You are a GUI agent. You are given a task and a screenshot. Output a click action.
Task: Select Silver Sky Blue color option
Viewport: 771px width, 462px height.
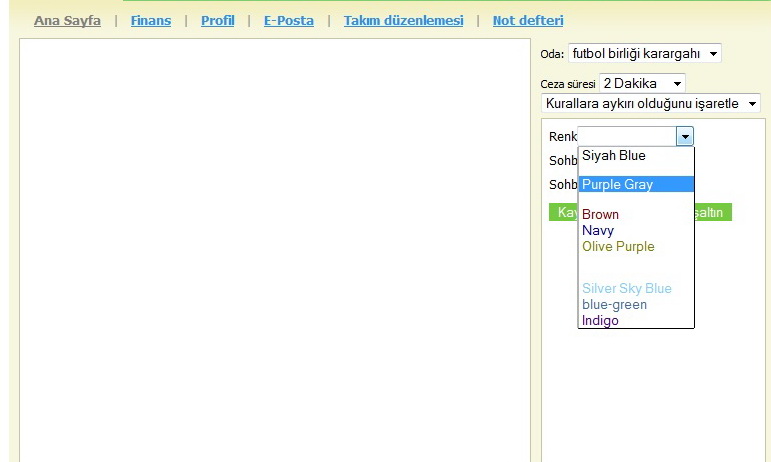[x=626, y=288]
